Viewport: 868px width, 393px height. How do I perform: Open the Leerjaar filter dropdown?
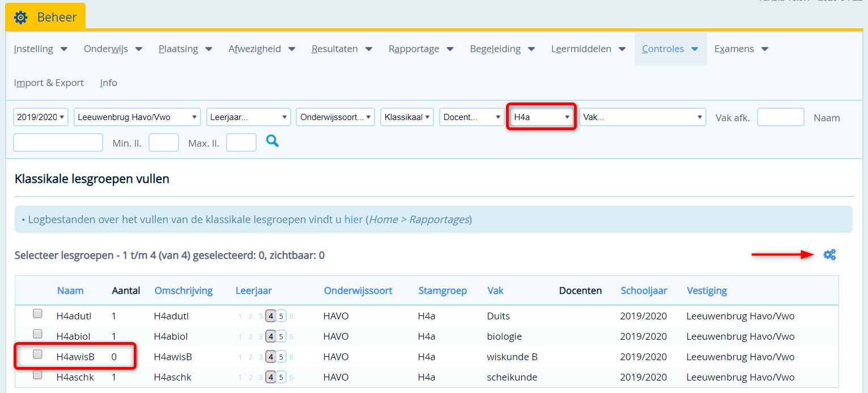click(x=249, y=117)
